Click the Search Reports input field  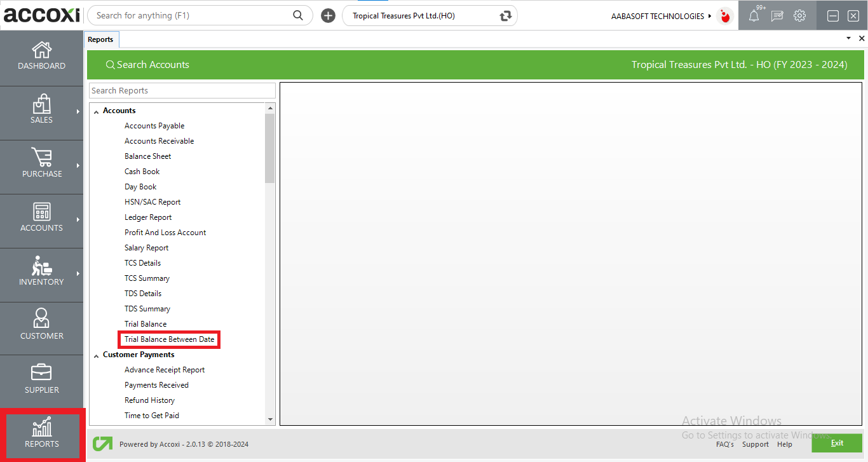click(182, 91)
